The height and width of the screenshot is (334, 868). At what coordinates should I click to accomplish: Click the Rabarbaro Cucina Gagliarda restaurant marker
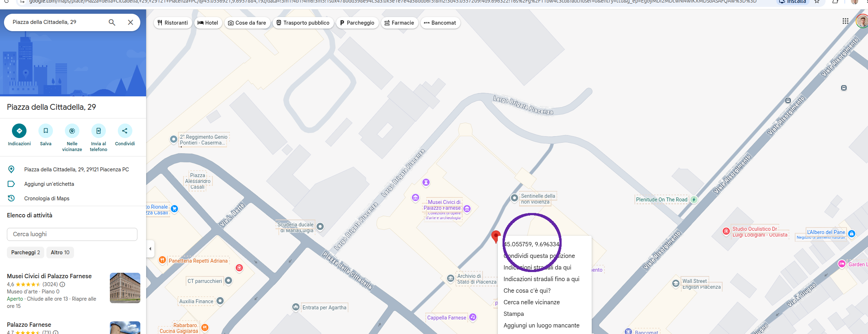point(204,327)
